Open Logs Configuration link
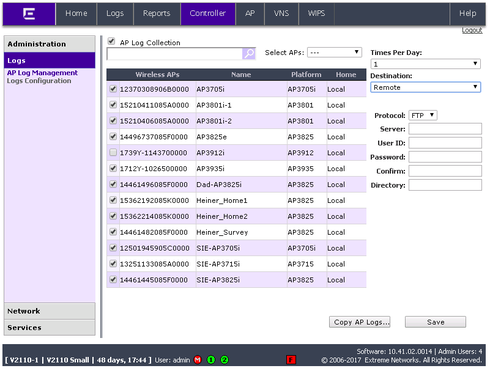The height and width of the screenshot is (371, 490). coord(39,81)
